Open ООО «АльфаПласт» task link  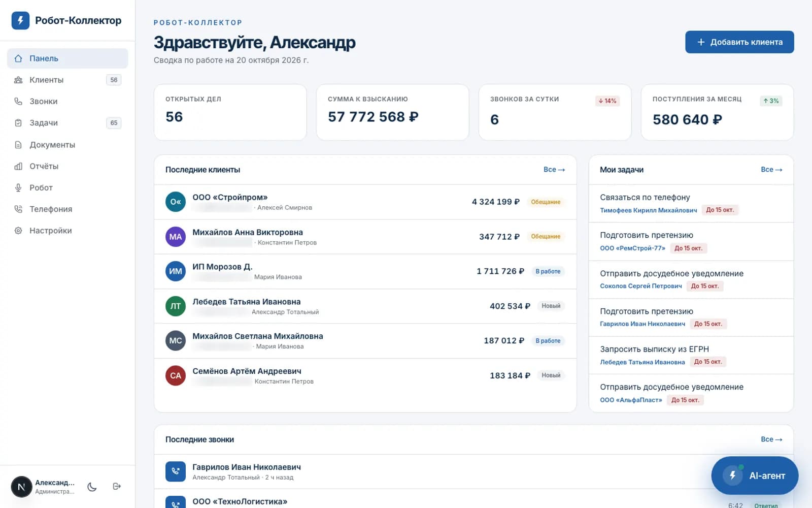(x=631, y=400)
